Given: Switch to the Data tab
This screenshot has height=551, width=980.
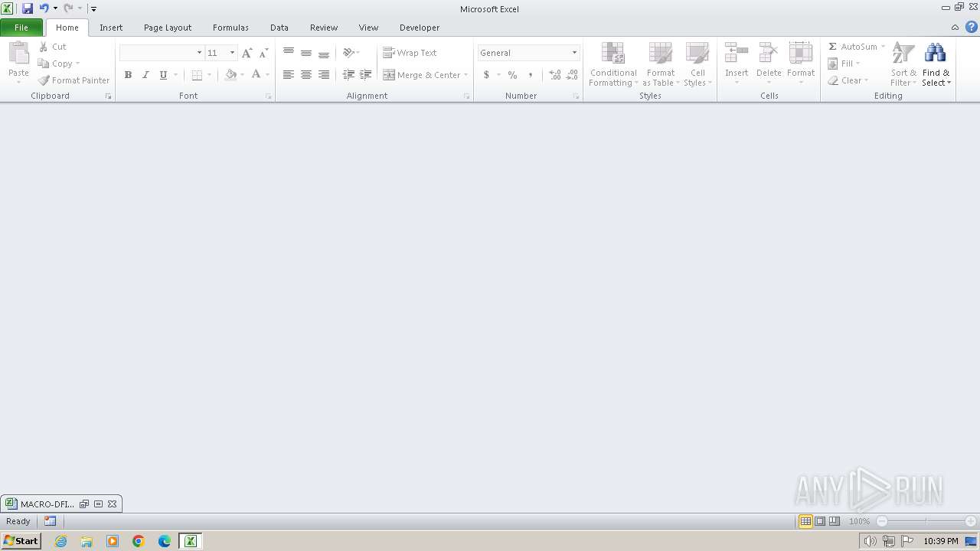Looking at the screenshot, I should pyautogui.click(x=279, y=28).
